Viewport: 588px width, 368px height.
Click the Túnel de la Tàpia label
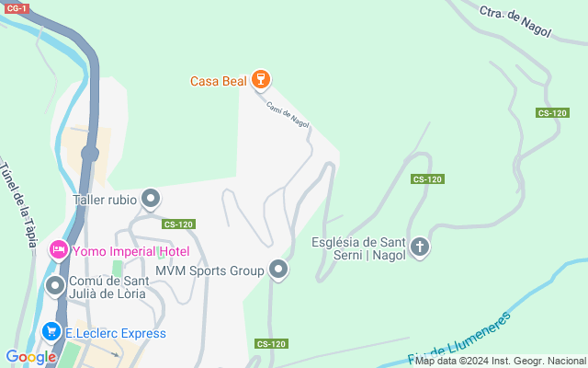tap(18, 204)
